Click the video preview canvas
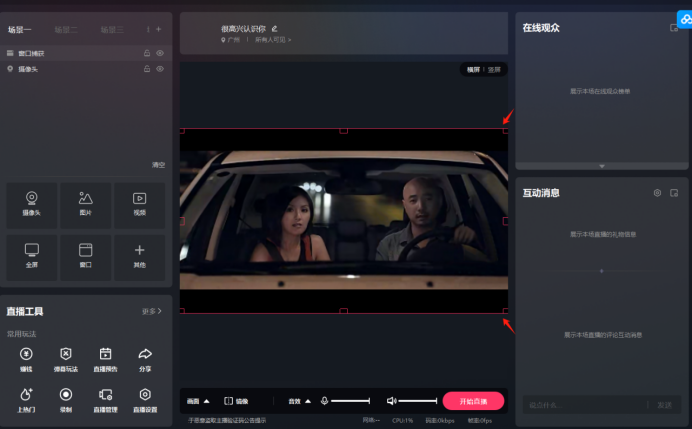 point(344,221)
